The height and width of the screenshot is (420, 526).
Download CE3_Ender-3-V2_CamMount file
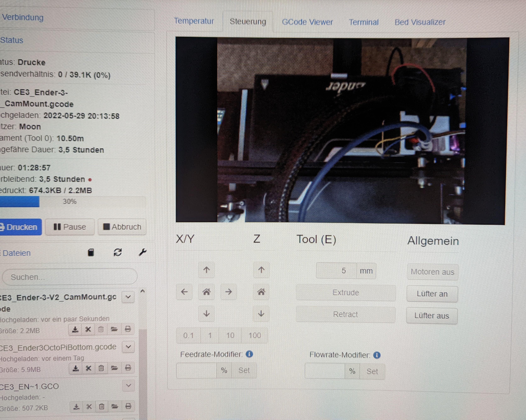[75, 330]
